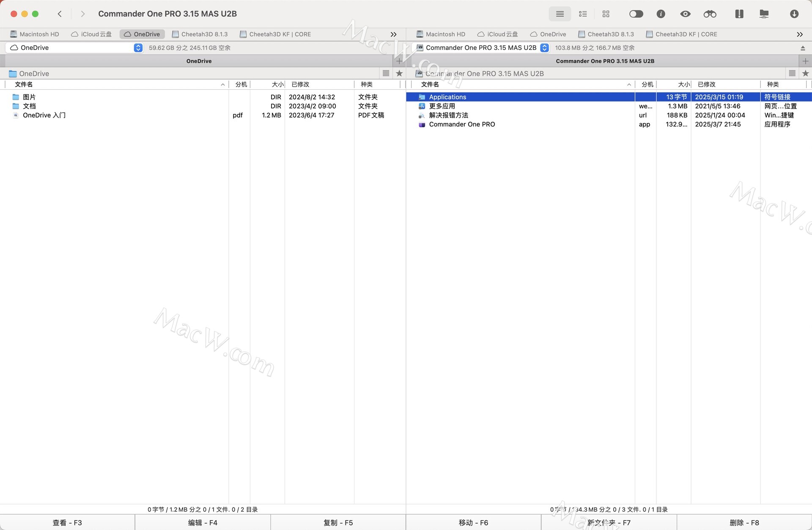The height and width of the screenshot is (530, 812).
Task: Eject the mounted volume in right pane
Action: 803,48
